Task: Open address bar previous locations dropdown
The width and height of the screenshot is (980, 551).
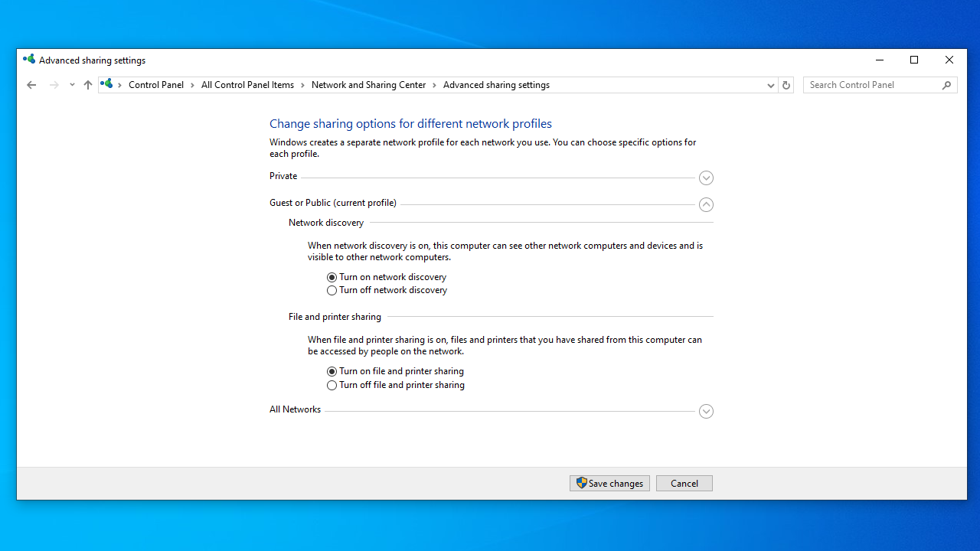Action: coord(770,85)
